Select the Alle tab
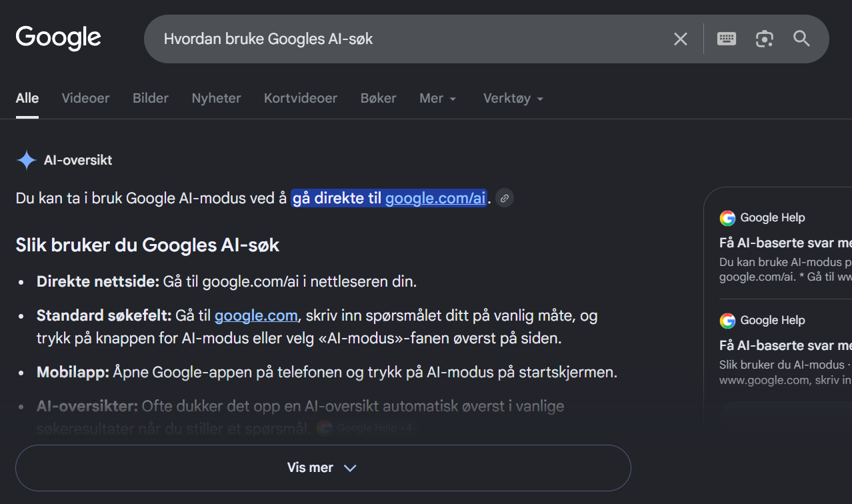This screenshot has height=504, width=852. pyautogui.click(x=27, y=98)
